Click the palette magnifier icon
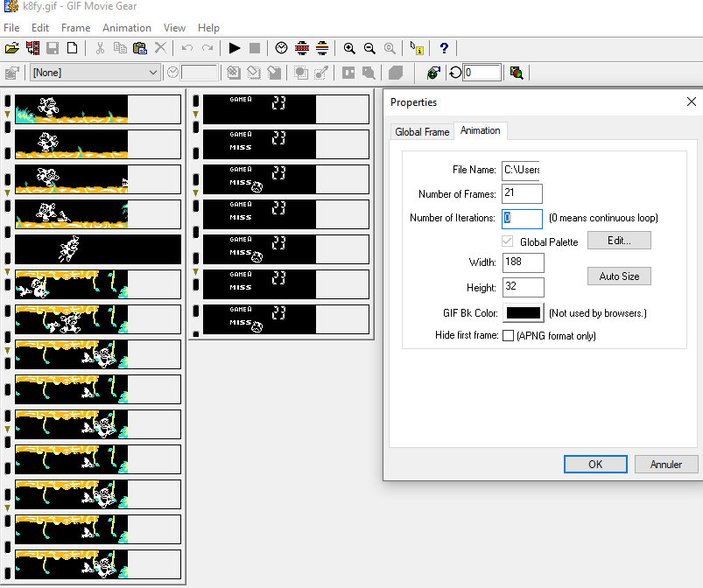Viewport: 703px width, 588px height. (517, 73)
